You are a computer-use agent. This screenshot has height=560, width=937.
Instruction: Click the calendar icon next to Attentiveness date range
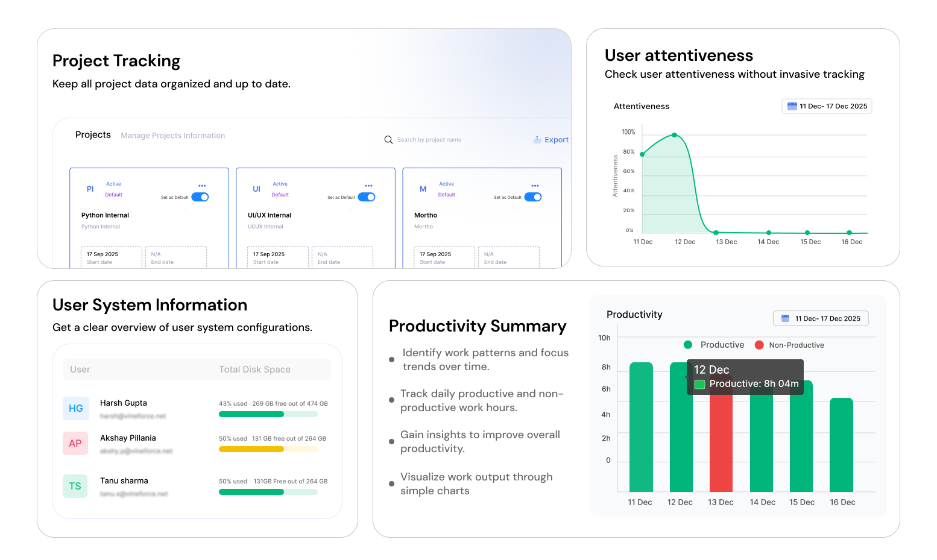792,105
